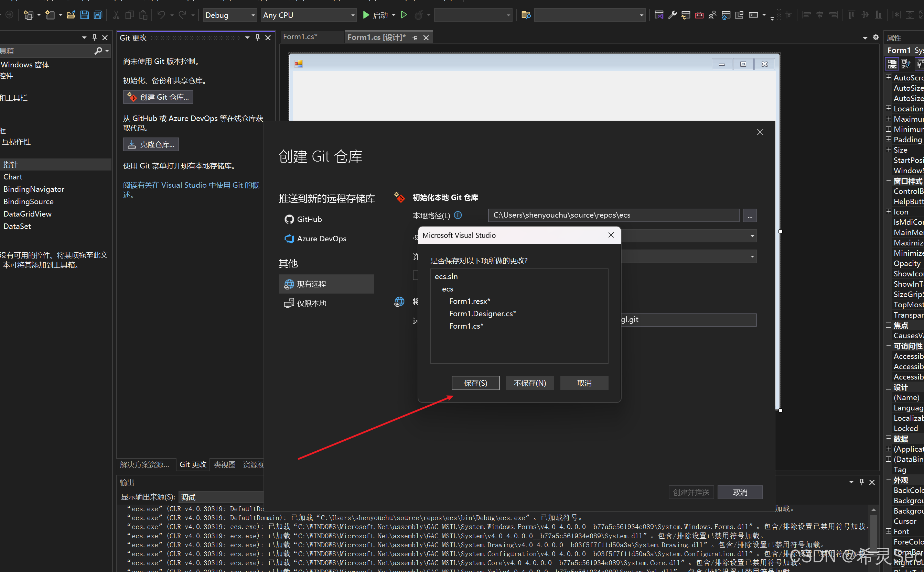
Task: Click the wrench Properties window icon
Action: tap(672, 15)
